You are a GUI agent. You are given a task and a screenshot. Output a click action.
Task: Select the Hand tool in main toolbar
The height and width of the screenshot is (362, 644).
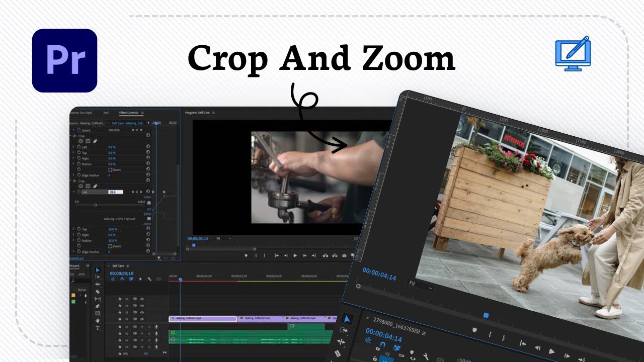98,321
